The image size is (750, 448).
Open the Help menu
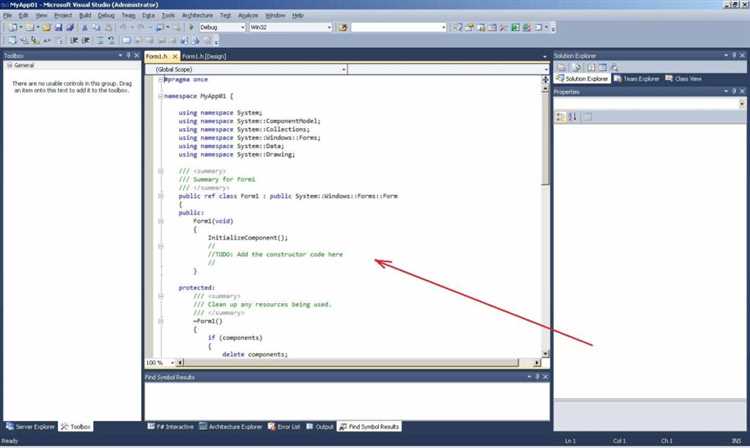[x=298, y=15]
